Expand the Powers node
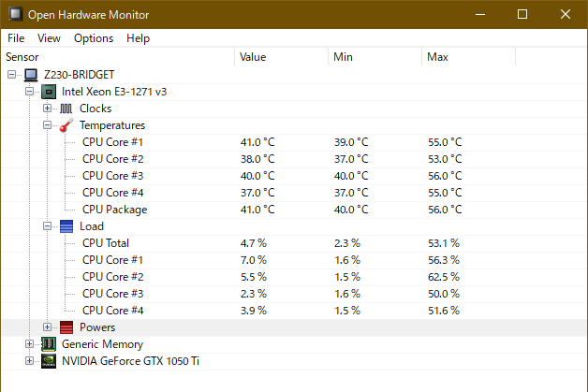This screenshot has height=392, width=588. coord(47,327)
